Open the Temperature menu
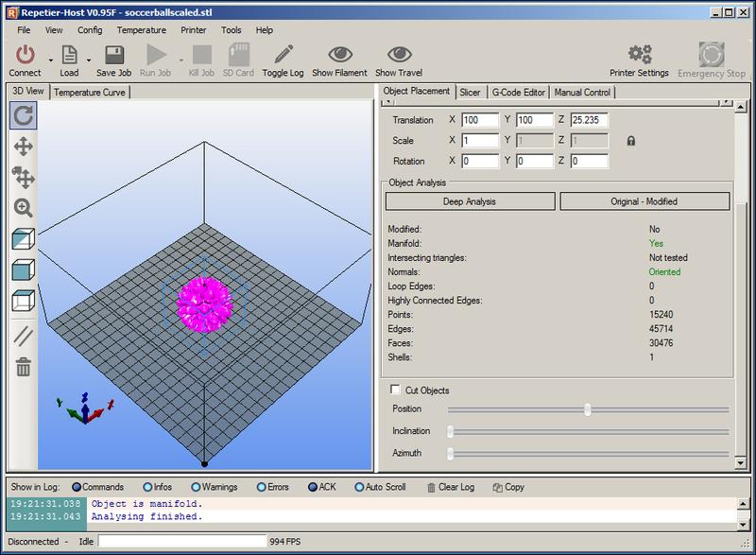756x555 pixels. pyautogui.click(x=141, y=30)
